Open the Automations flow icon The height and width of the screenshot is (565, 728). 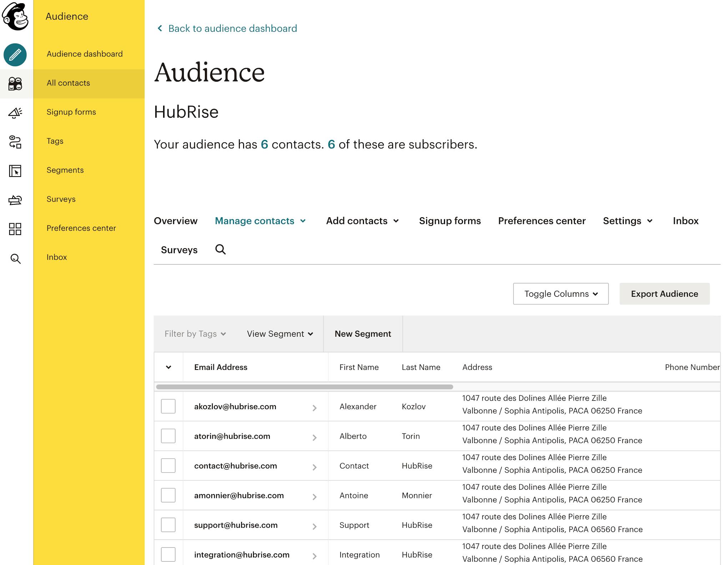[x=15, y=142]
